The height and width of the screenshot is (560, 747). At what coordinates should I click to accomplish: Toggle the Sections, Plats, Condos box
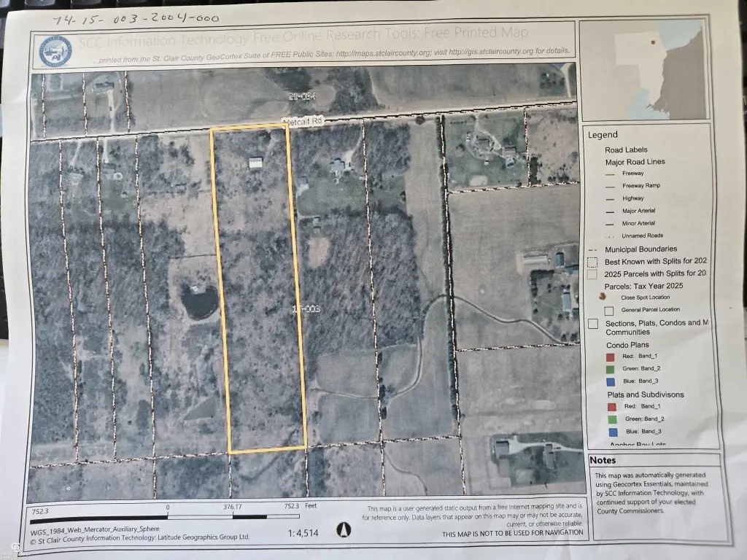click(x=593, y=323)
